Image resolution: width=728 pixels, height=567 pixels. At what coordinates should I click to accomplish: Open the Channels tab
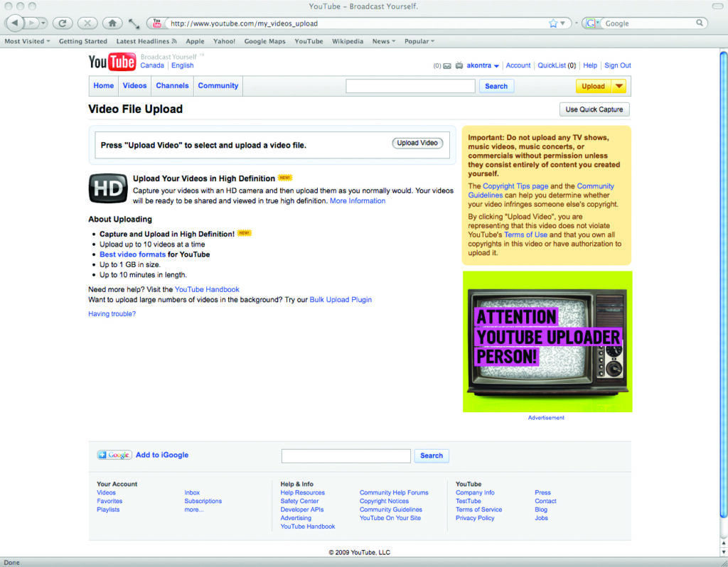click(172, 86)
